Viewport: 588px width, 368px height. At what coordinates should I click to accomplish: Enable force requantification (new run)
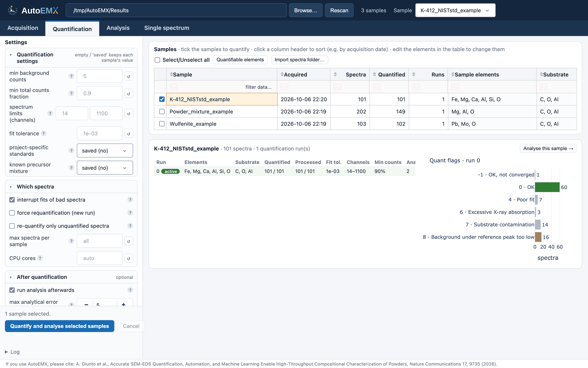coord(12,213)
